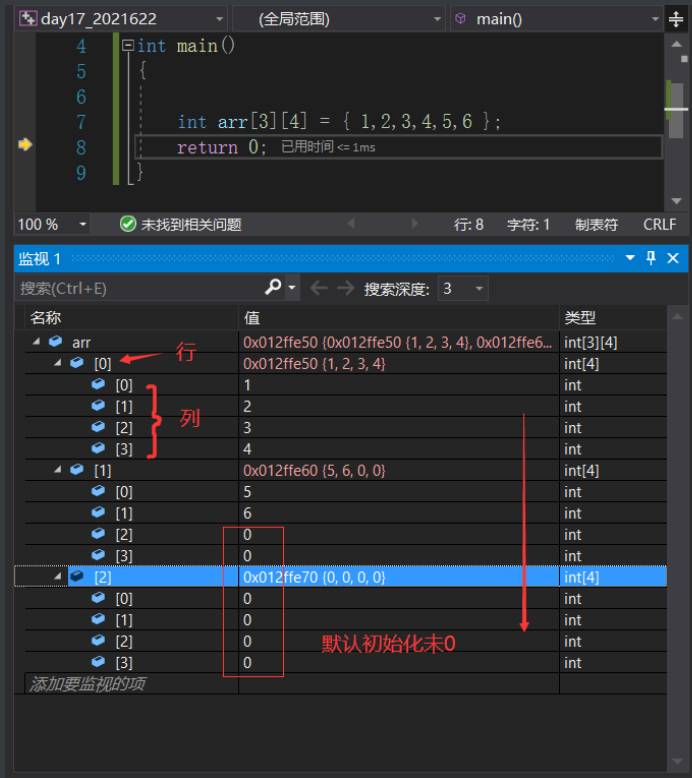Collapse the arr tree node

coord(36,341)
